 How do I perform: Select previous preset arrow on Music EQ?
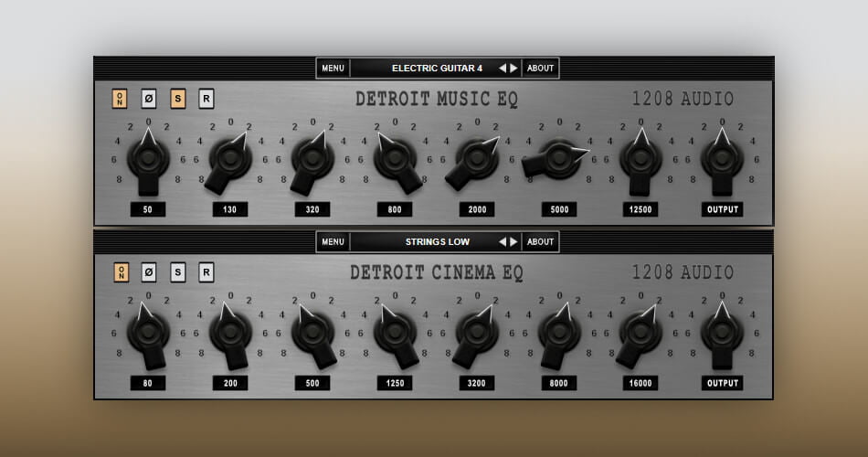click(x=503, y=69)
